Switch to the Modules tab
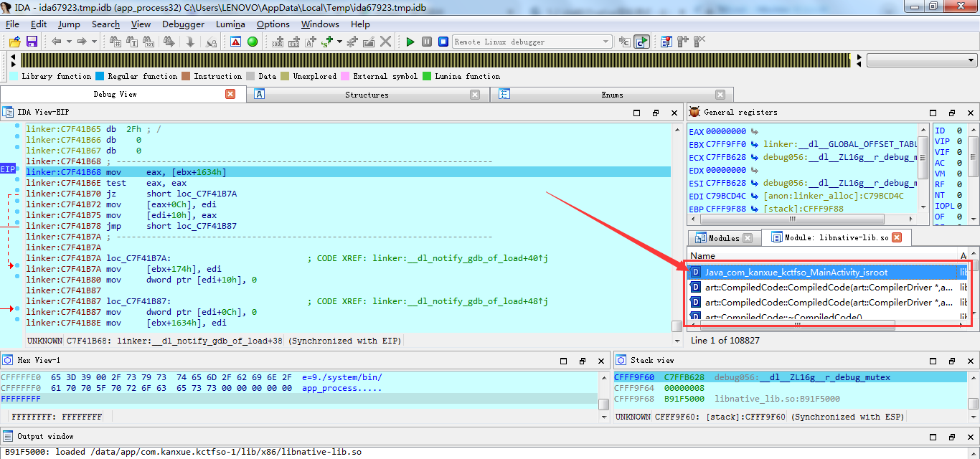980x459 pixels. pos(723,238)
